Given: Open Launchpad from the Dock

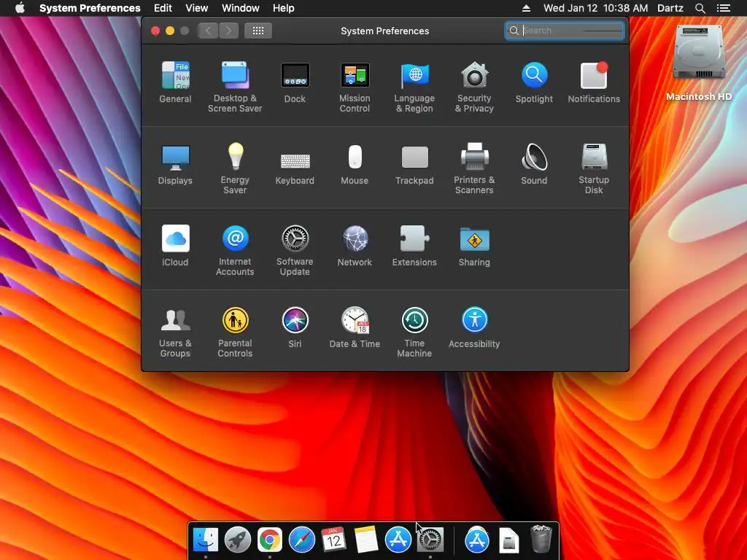Looking at the screenshot, I should point(238,540).
